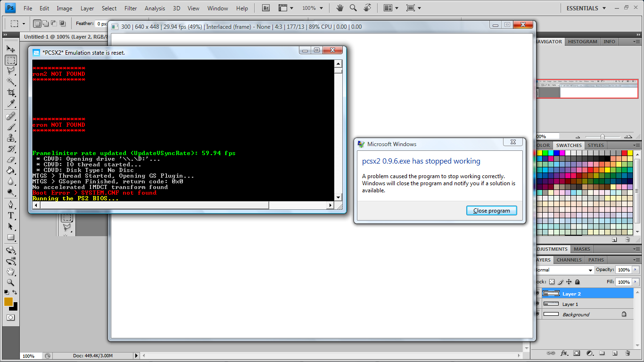Hide Layer 1 with its eye icon
The height and width of the screenshot is (362, 644).
tap(537, 304)
